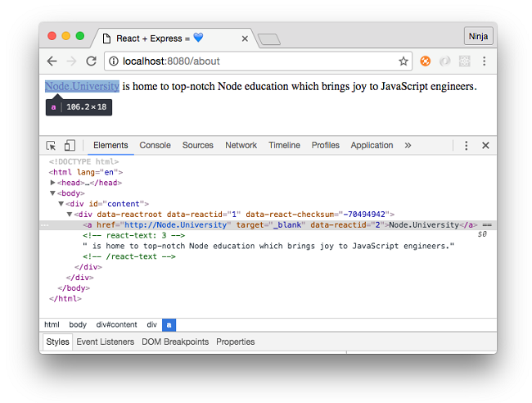This screenshot has height=403, width=532.
Task: Select the react-text: 3 comment line
Action: coord(133,236)
